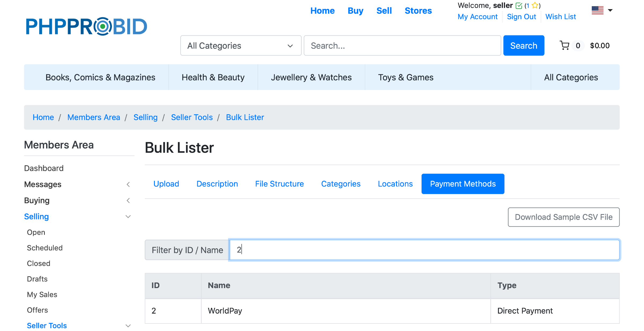This screenshot has height=331, width=644.
Task: Open the All Categories search dropdown
Action: tap(241, 46)
